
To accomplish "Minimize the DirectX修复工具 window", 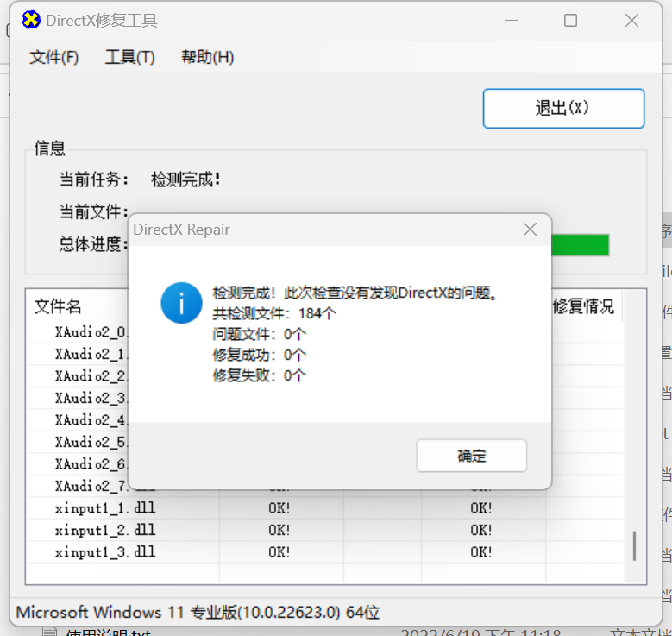I will coord(511,20).
